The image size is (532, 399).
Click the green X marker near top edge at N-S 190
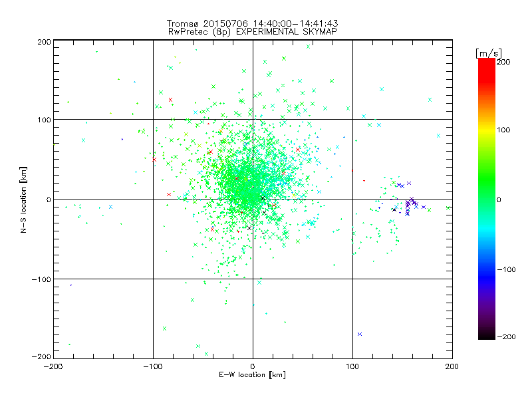click(308, 47)
